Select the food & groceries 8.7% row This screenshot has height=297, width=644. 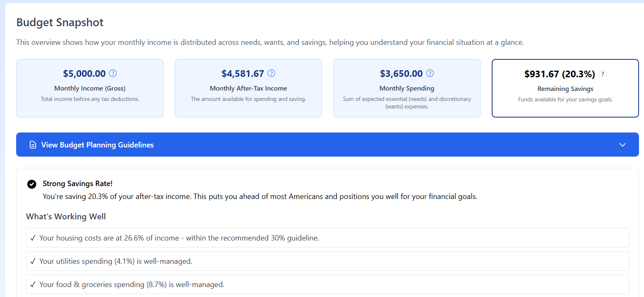pyautogui.click(x=327, y=285)
